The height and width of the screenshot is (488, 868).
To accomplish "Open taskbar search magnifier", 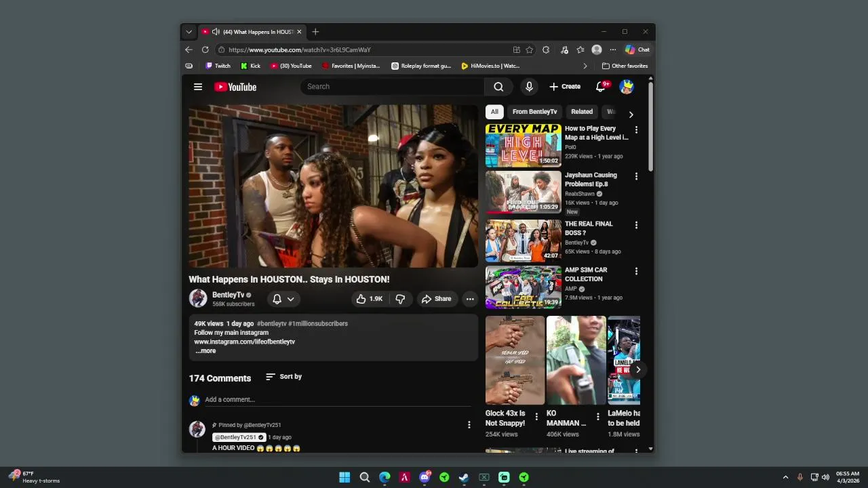I will coord(364,477).
